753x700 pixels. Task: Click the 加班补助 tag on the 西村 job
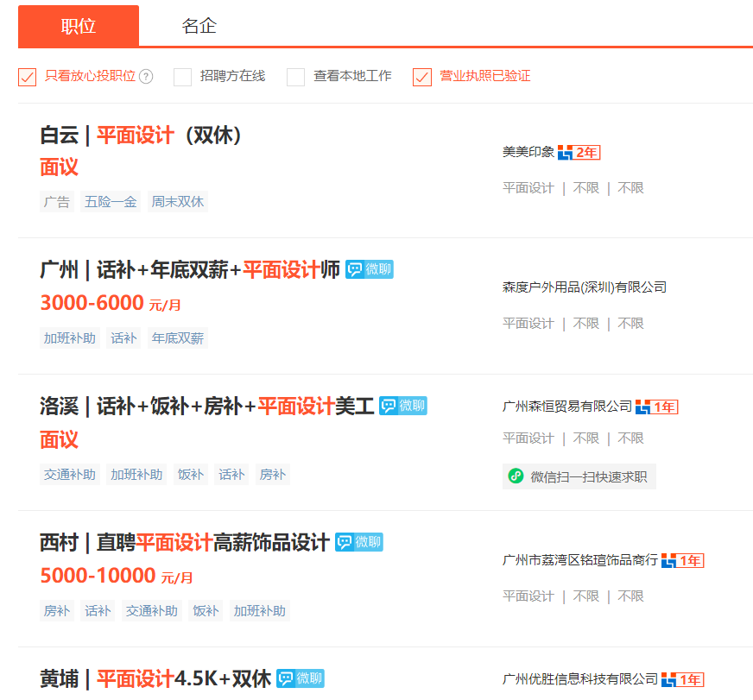pyautogui.click(x=260, y=611)
